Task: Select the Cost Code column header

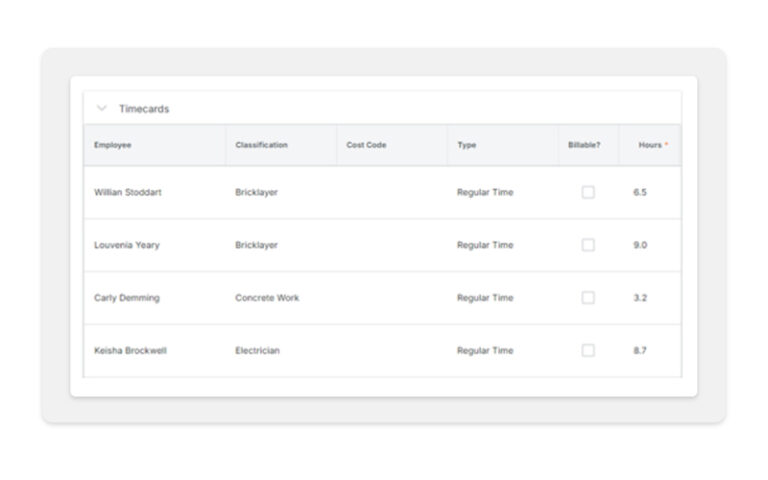Action: [366, 145]
